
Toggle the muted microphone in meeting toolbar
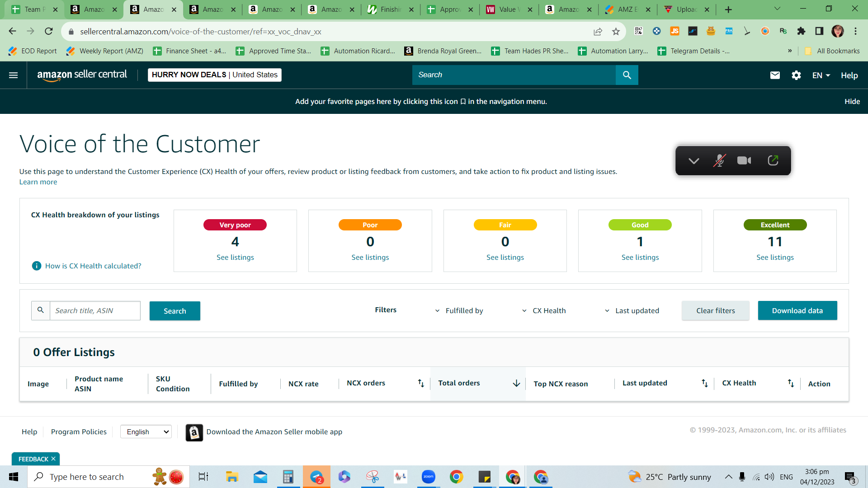click(x=719, y=160)
